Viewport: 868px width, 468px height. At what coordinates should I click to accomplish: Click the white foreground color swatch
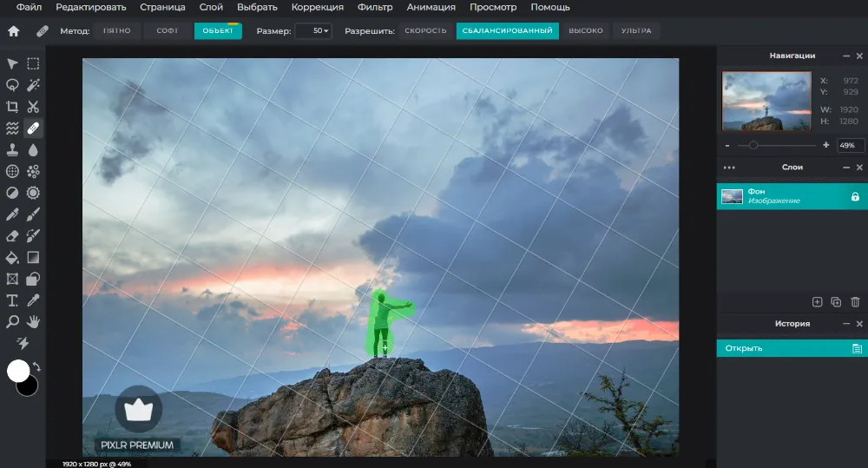(18, 371)
